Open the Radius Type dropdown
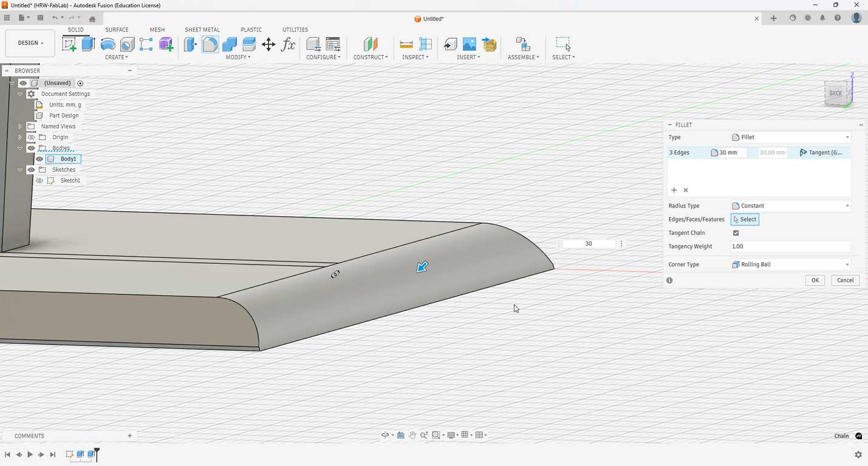The width and height of the screenshot is (868, 466). 790,206
